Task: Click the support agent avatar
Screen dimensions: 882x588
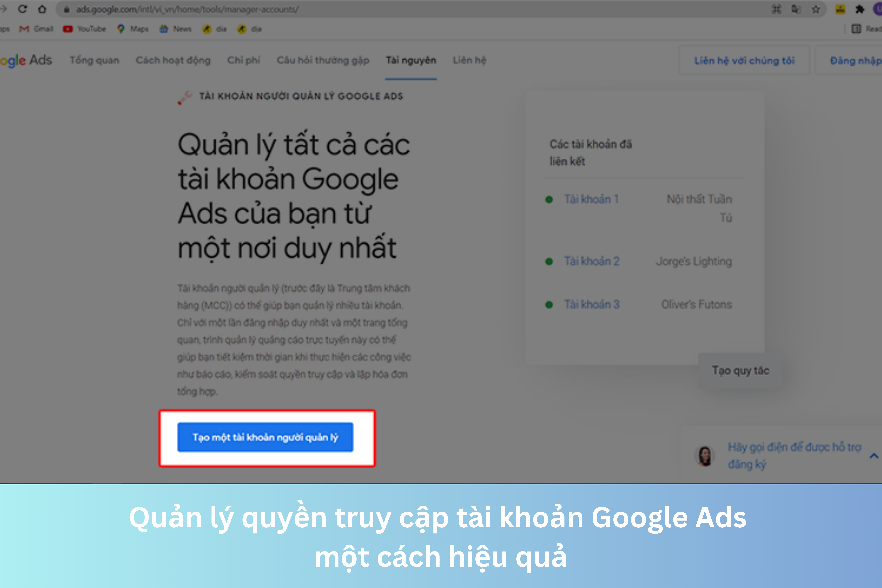Action: [x=705, y=456]
